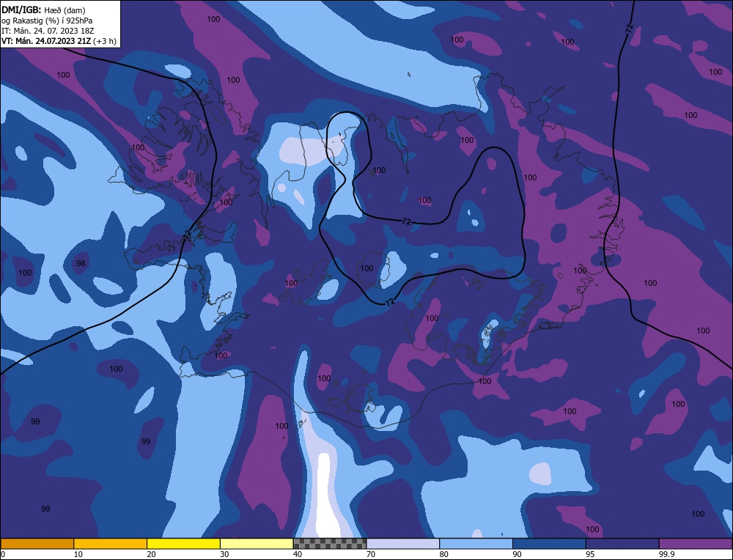
Task: Click the lavender 70–80 legend swatch
Action: click(403, 543)
